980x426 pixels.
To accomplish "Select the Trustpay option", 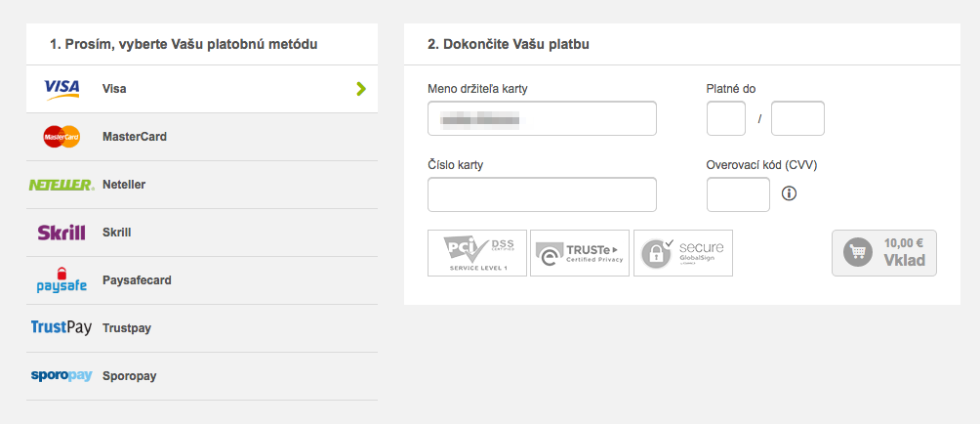I will click(127, 328).
